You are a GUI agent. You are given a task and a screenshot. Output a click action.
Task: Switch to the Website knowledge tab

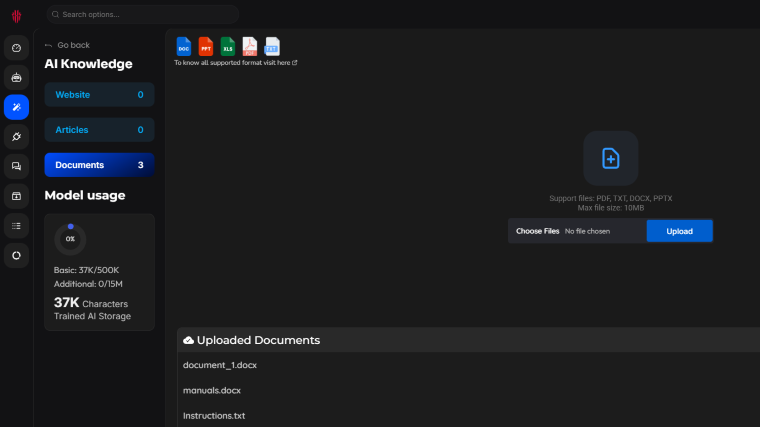pyautogui.click(x=99, y=95)
